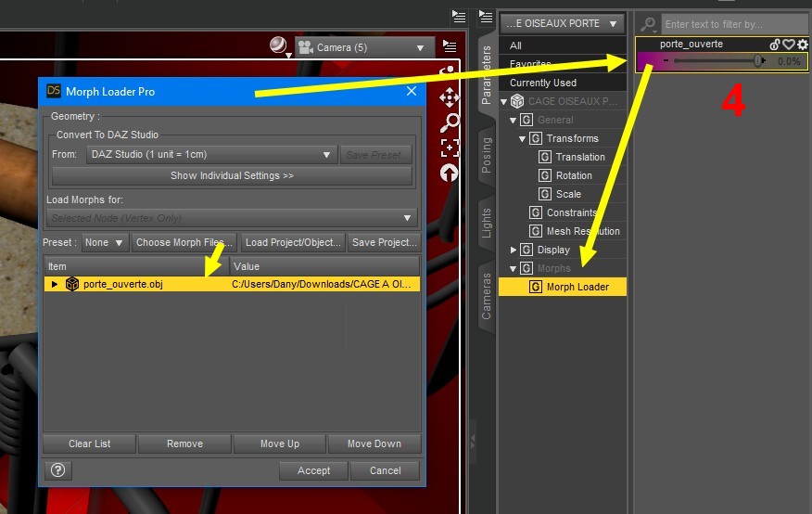Expand the Display group
The width and height of the screenshot is (812, 514).
(x=514, y=250)
